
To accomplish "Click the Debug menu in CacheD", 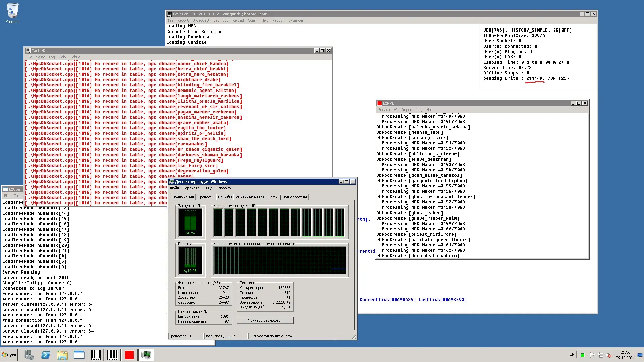I will (75, 57).
